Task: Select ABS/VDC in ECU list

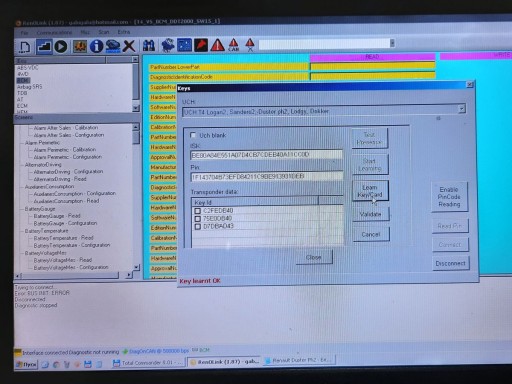Action: [x=27, y=68]
